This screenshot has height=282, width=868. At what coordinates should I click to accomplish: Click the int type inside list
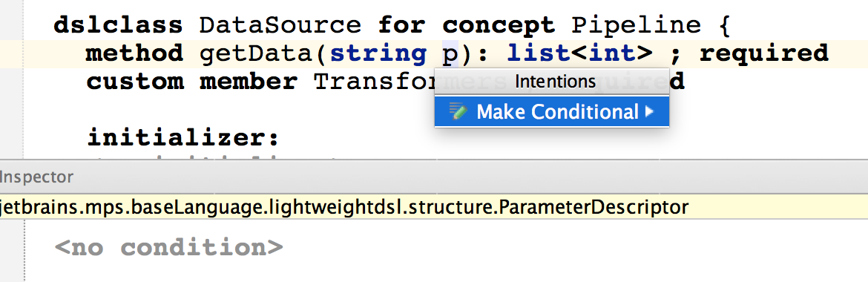(612, 53)
